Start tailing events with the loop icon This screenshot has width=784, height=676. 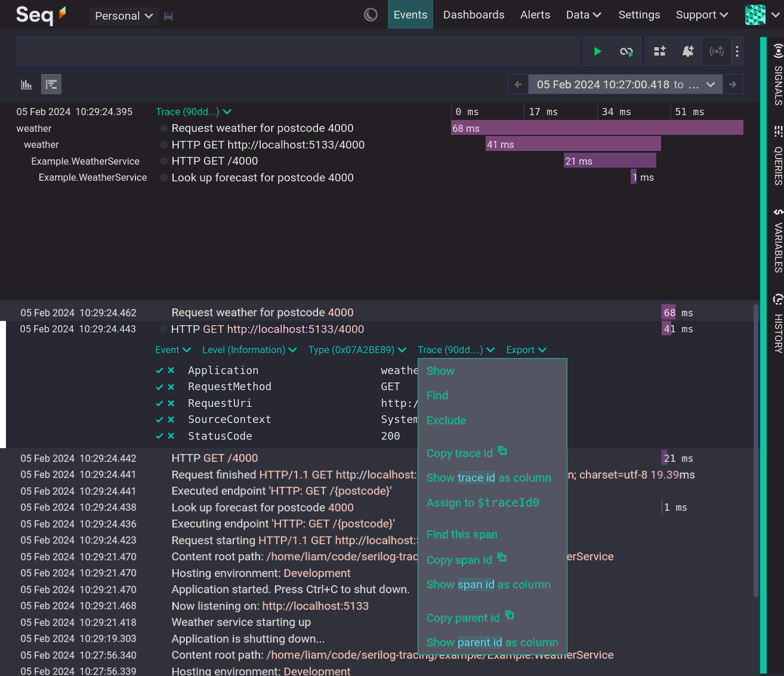click(626, 51)
